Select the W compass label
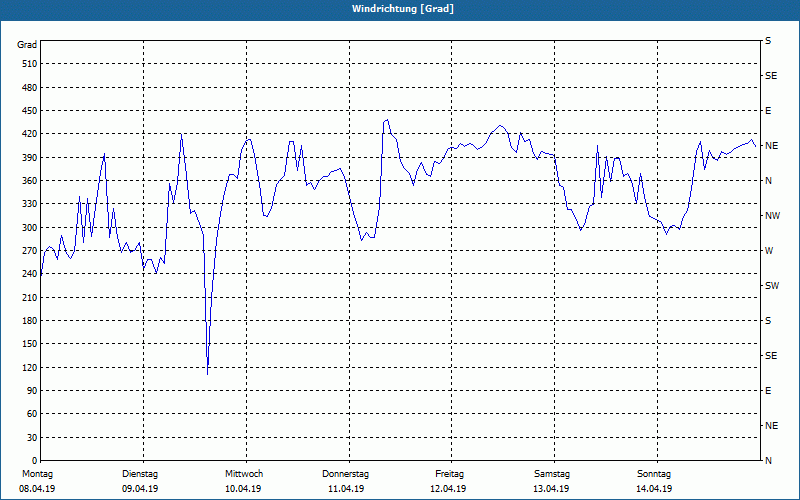Image resolution: width=800 pixels, height=500 pixels. tap(769, 251)
